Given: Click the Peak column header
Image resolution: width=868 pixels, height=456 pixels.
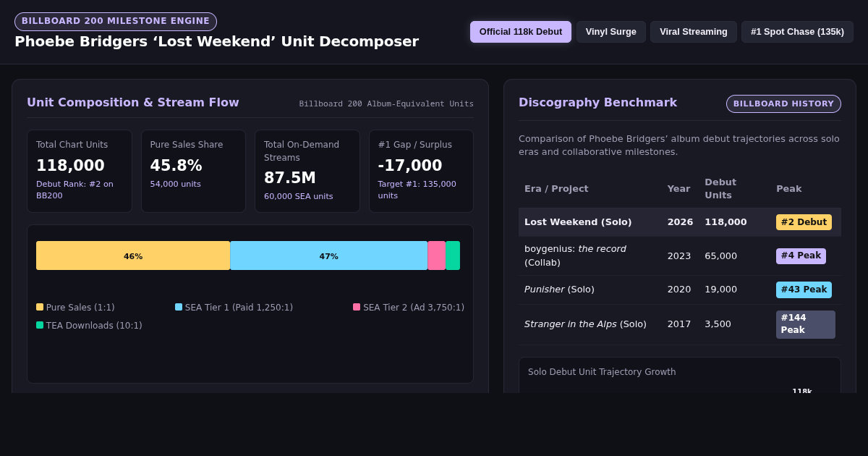Looking at the screenshot, I should pyautogui.click(x=788, y=189).
